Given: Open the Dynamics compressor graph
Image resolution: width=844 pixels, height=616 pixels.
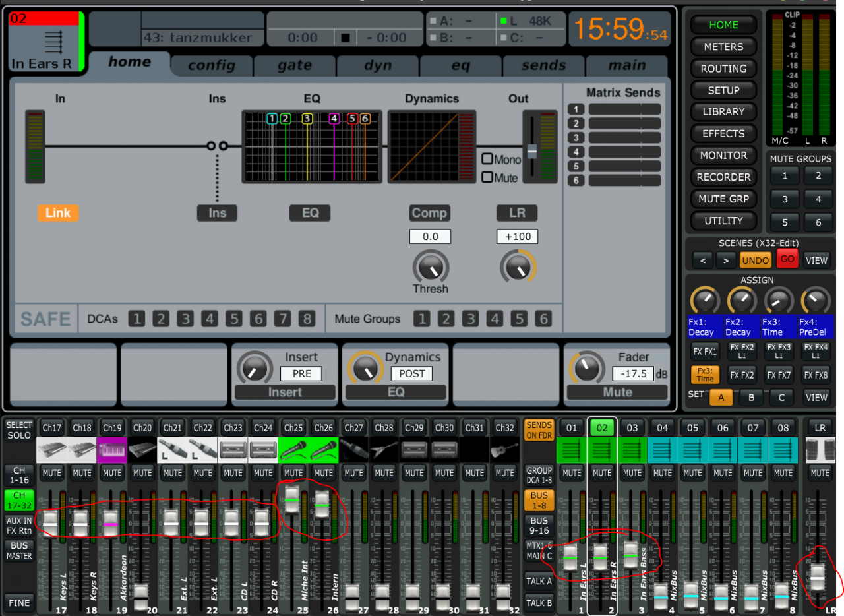Looking at the screenshot, I should pyautogui.click(x=431, y=146).
